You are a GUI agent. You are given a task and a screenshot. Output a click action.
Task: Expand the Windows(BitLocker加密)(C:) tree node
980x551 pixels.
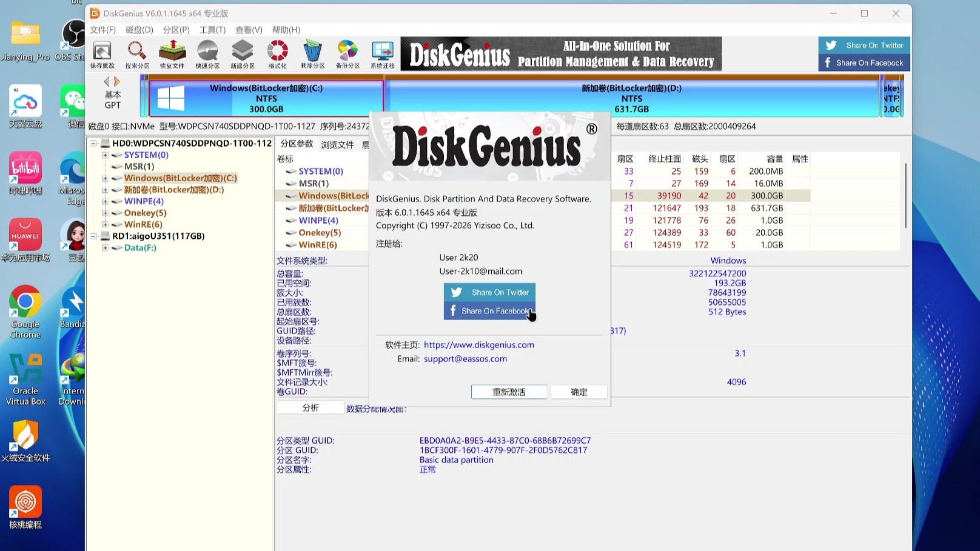pos(105,178)
